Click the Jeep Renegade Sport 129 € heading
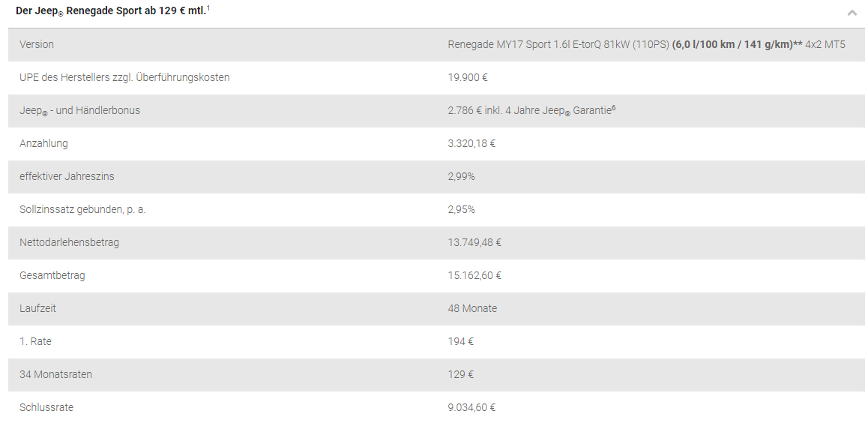The image size is (868, 423). point(112,10)
